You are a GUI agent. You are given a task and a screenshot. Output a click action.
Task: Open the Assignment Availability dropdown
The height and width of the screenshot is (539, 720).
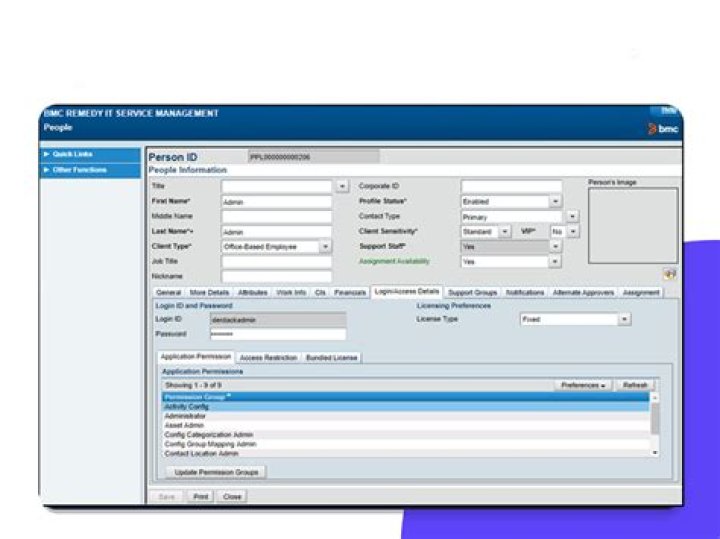pyautogui.click(x=555, y=262)
